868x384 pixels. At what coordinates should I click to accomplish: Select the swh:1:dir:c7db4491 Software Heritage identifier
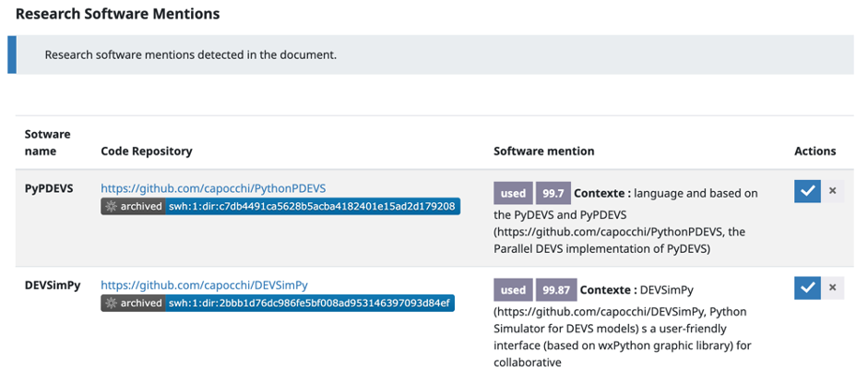pyautogui.click(x=312, y=206)
